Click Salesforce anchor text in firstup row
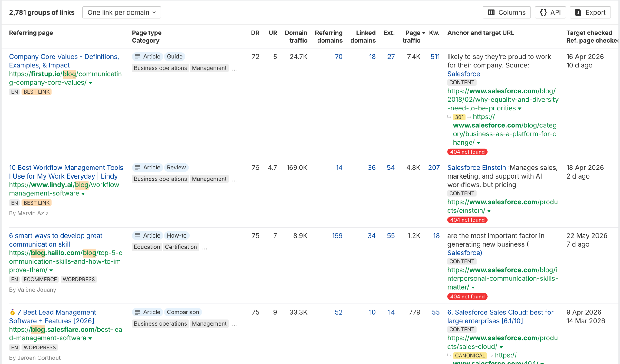 coord(463,74)
